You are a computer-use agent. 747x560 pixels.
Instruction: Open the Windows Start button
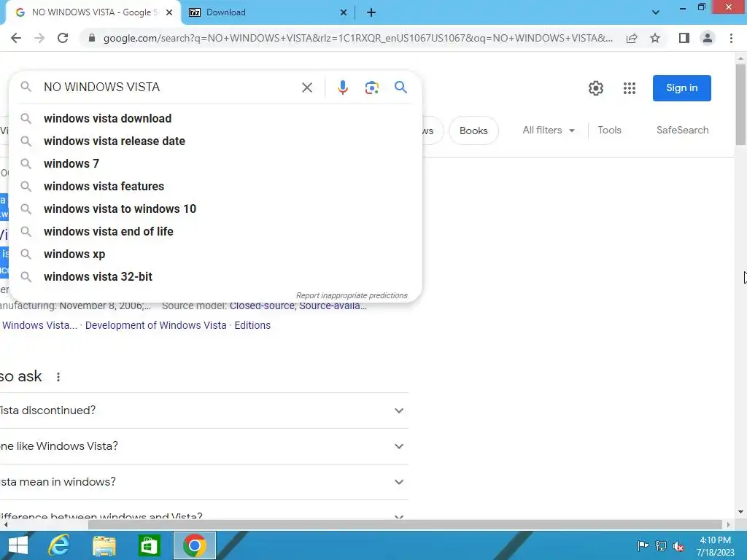(x=18, y=545)
